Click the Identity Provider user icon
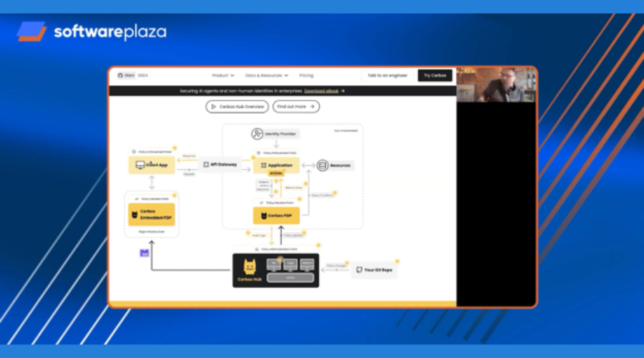Image resolution: width=644 pixels, height=358 pixels. click(257, 134)
